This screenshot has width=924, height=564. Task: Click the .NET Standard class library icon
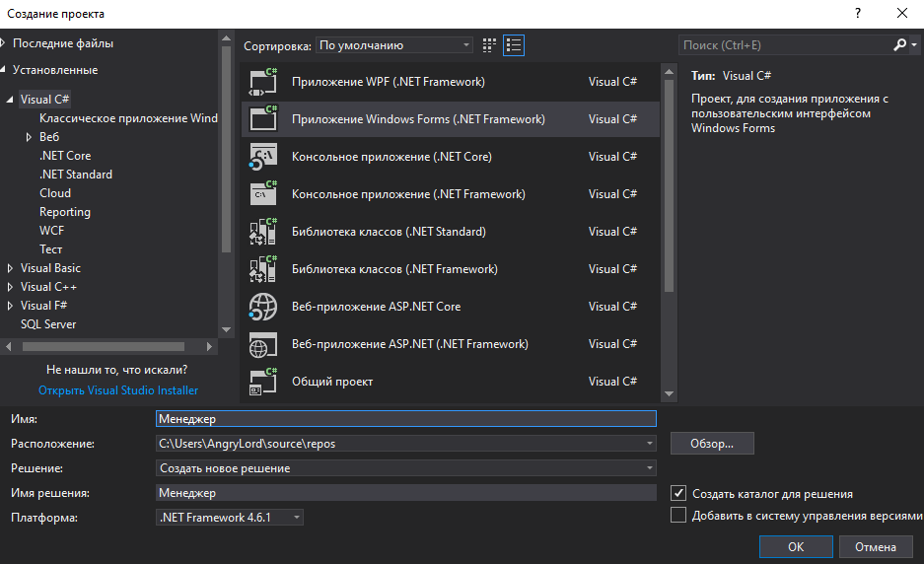pos(263,232)
